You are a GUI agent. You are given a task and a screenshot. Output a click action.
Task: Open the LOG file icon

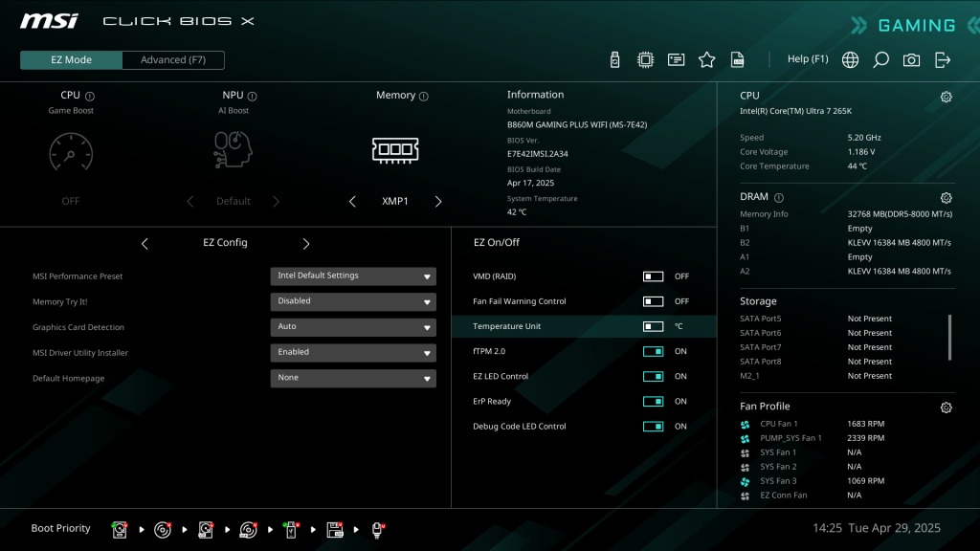pyautogui.click(x=738, y=60)
